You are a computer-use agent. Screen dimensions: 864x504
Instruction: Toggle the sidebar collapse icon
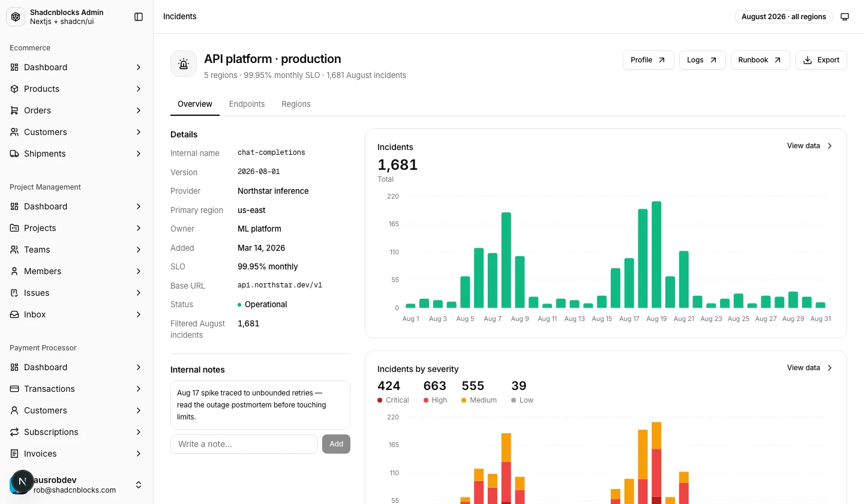(x=139, y=17)
